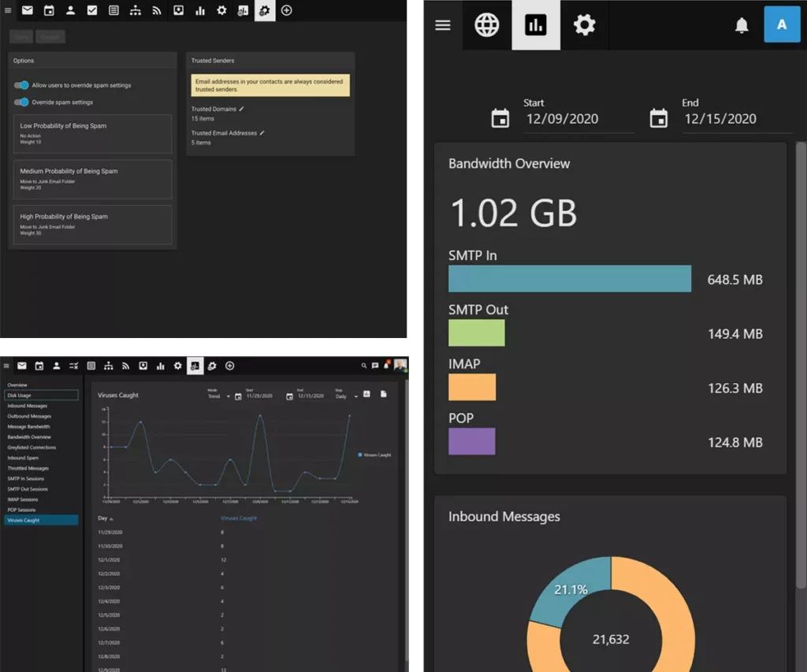This screenshot has width=807, height=672.
Task: Sort by the Day column header
Action: click(103, 518)
